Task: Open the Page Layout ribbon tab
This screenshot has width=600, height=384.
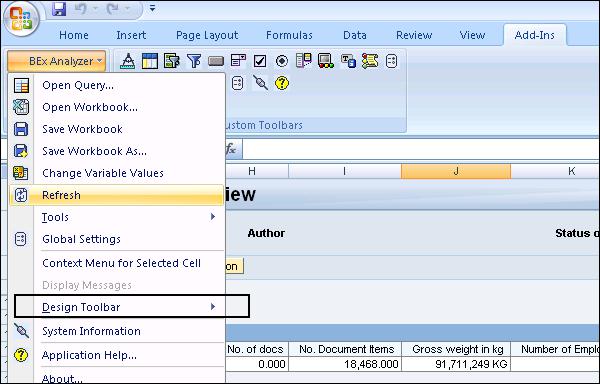Action: coord(207,35)
